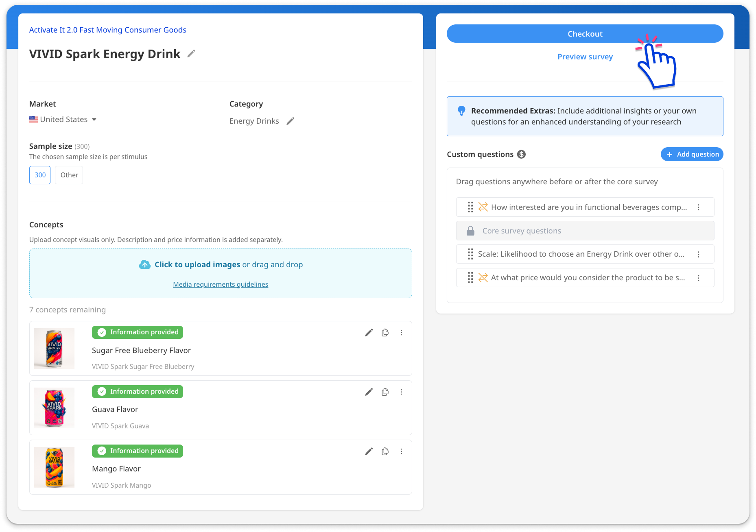Click the Add question button
This screenshot has height=532, width=756.
[692, 154]
